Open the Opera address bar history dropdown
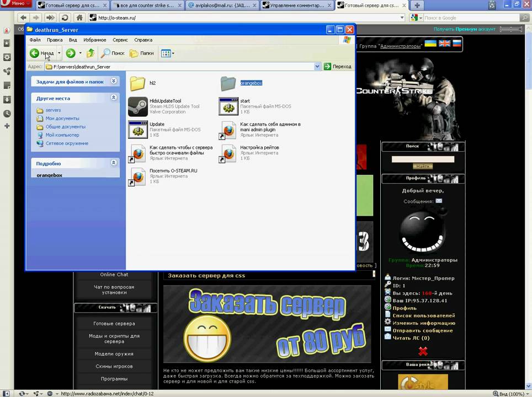This screenshot has width=532, height=397. coord(402,18)
